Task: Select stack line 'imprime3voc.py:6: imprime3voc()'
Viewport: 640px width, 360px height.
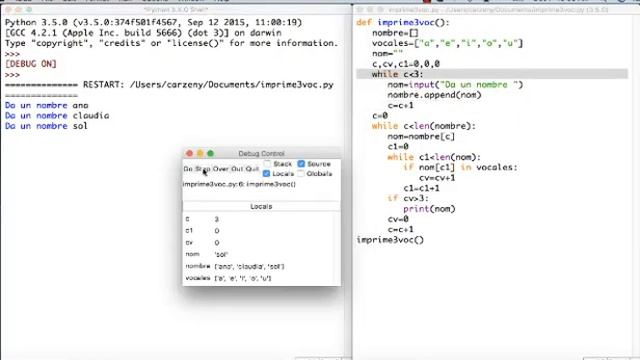Action: pyautogui.click(x=239, y=184)
